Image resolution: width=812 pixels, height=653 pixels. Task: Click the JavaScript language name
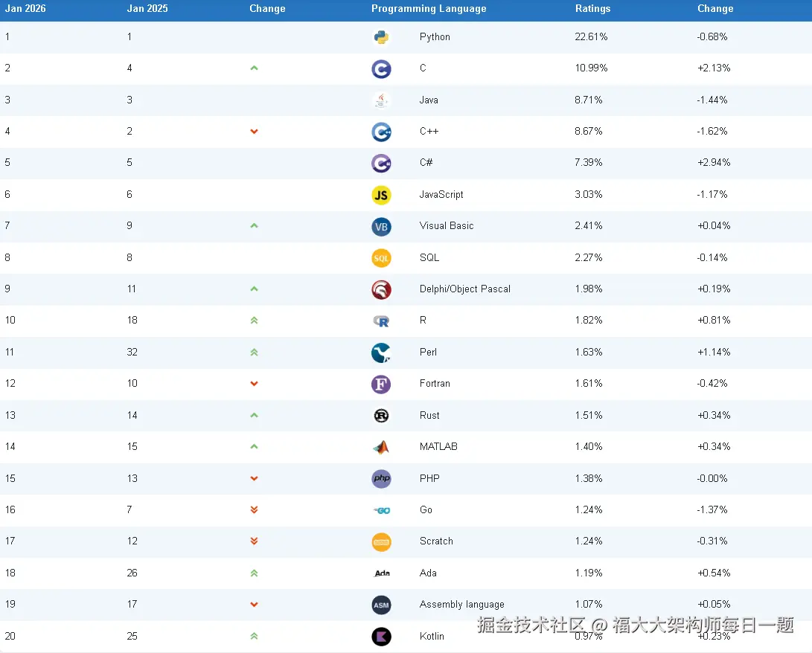tap(441, 195)
